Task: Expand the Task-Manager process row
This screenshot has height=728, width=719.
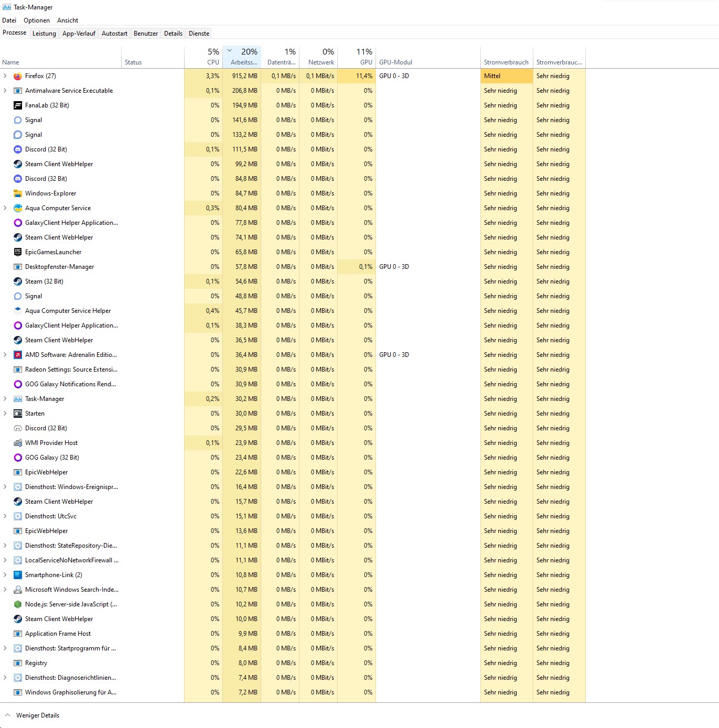Action: tap(5, 399)
